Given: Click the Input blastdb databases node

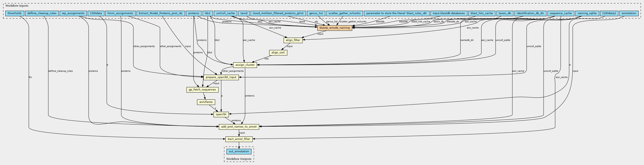Looking at the screenshot, I should [448, 13].
